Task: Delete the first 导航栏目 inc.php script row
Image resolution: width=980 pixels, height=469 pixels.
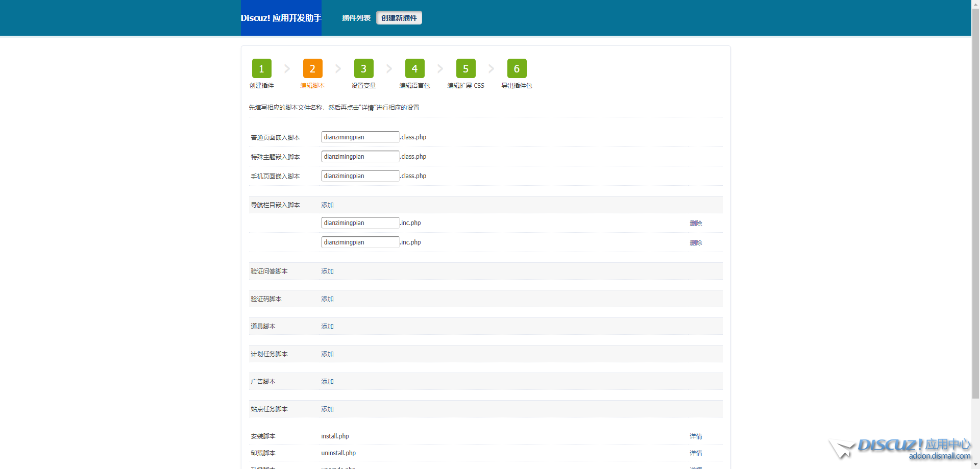Action: tap(696, 224)
